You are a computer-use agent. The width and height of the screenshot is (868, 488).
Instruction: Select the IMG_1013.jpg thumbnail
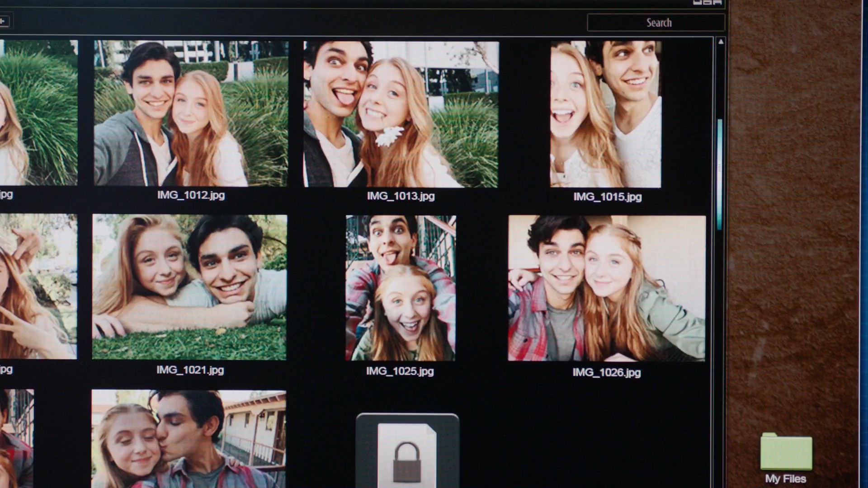[401, 114]
